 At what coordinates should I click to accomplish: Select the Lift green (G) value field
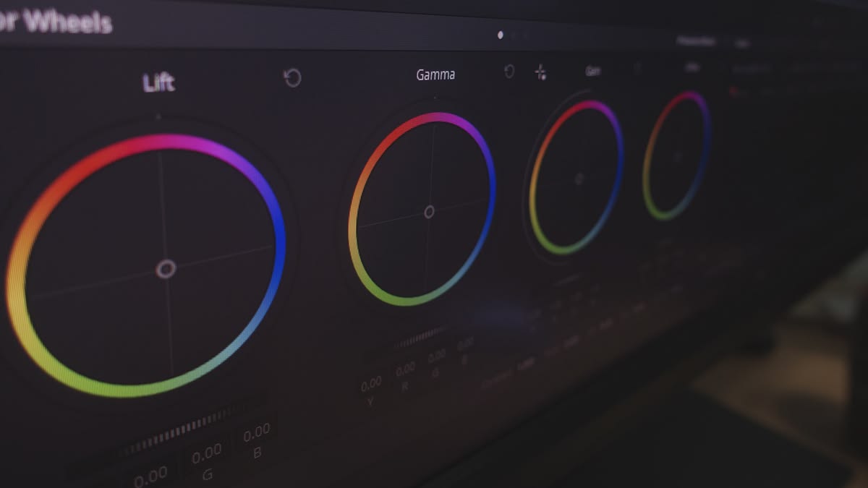pyautogui.click(x=206, y=454)
